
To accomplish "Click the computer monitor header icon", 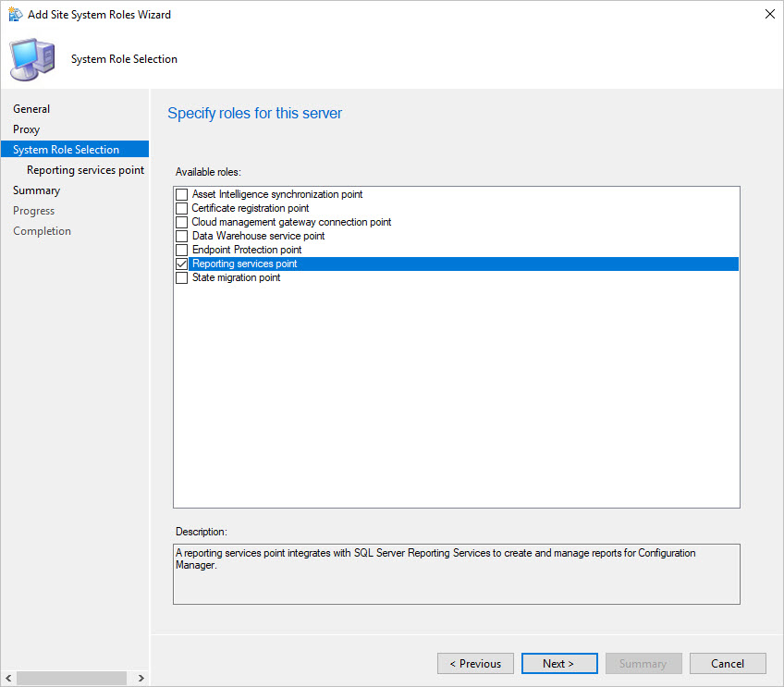I will [32, 59].
